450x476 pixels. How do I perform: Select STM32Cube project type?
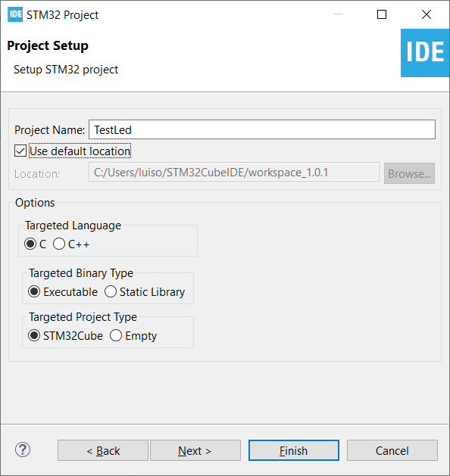[x=34, y=336]
